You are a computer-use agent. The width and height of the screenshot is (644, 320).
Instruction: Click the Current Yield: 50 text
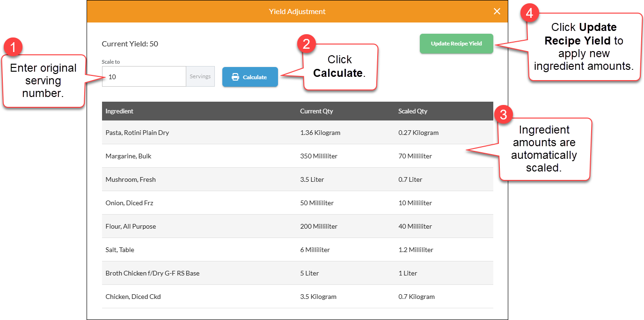(x=130, y=44)
